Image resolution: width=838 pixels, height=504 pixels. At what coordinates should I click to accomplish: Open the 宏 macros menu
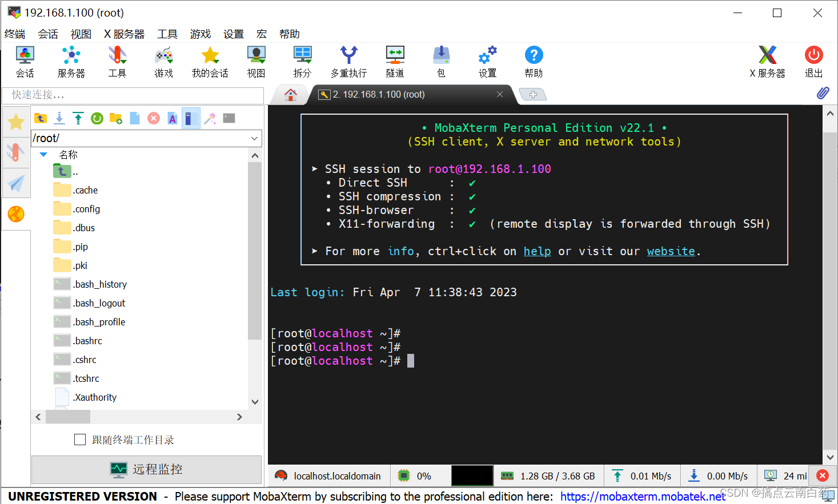pyautogui.click(x=262, y=34)
